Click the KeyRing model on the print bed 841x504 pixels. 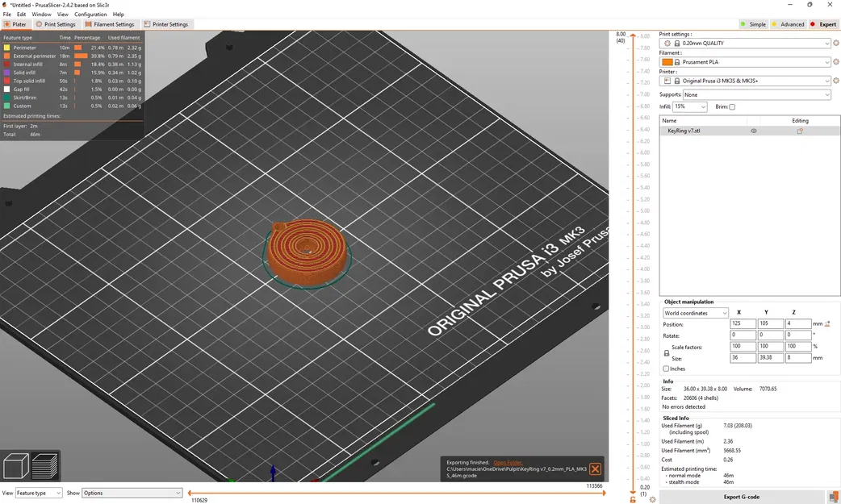coord(306,252)
